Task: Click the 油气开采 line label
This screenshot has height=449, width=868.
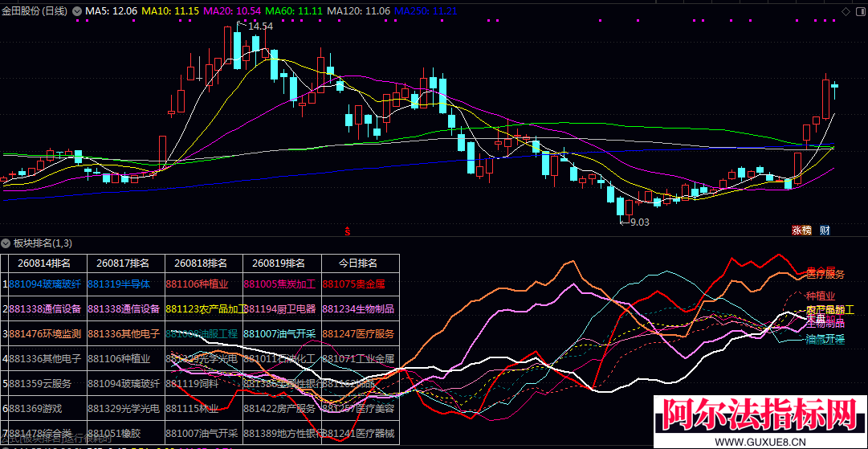Action: coord(825,340)
